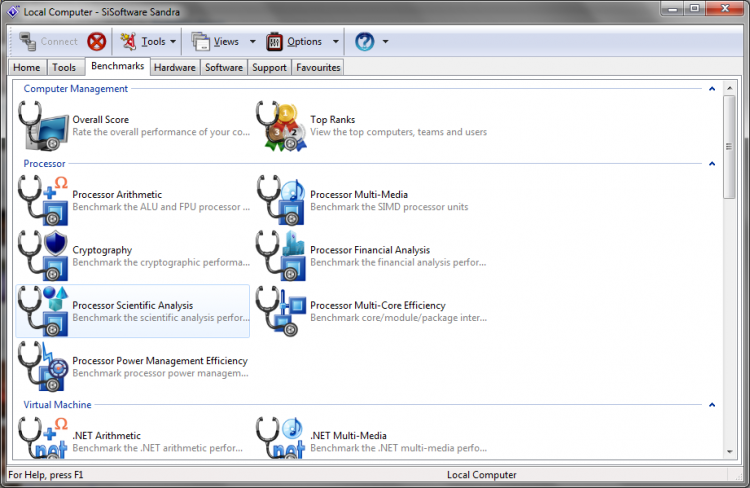Click the Local Computer status bar text
750x488 pixels.
[x=482, y=475]
